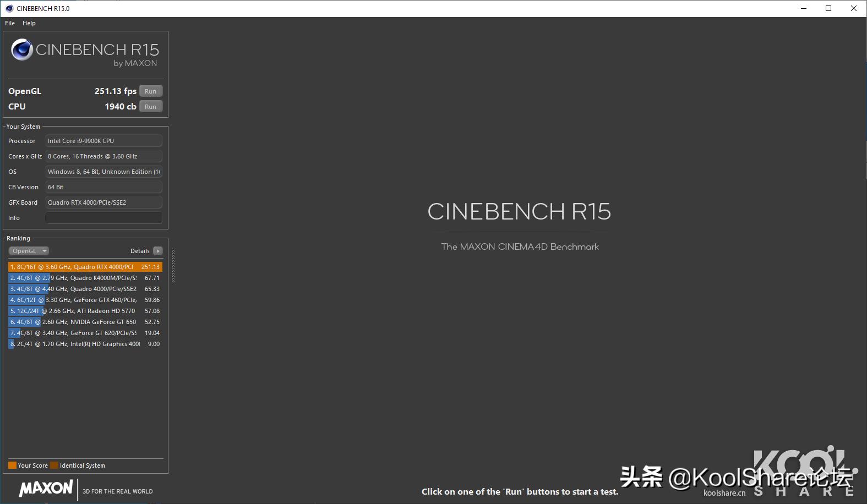
Task: Click the Cinebench logo sphere icon
Action: [22, 50]
